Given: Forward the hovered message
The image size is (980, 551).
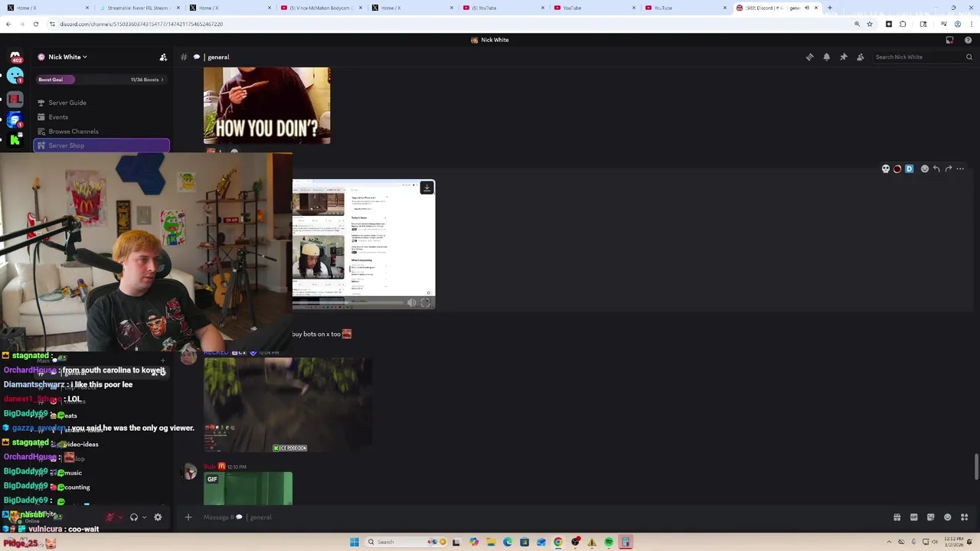Looking at the screenshot, I should point(949,169).
